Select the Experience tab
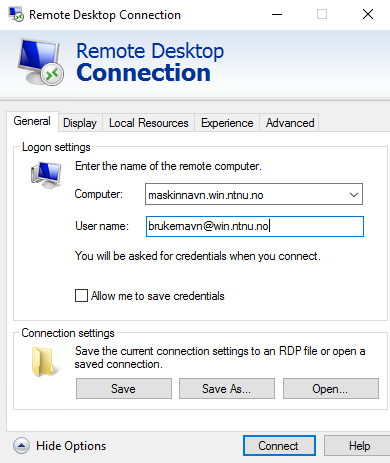The width and height of the screenshot is (390, 463). pyautogui.click(x=227, y=123)
